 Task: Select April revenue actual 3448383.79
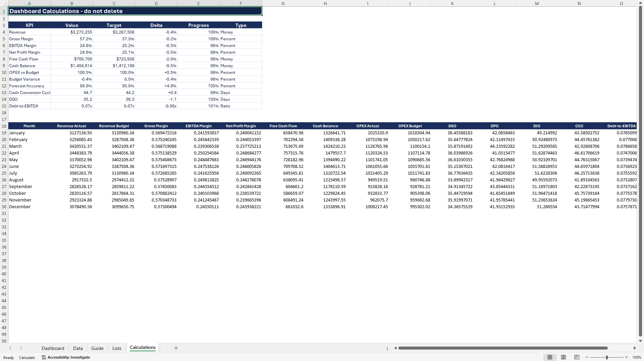coord(71,153)
